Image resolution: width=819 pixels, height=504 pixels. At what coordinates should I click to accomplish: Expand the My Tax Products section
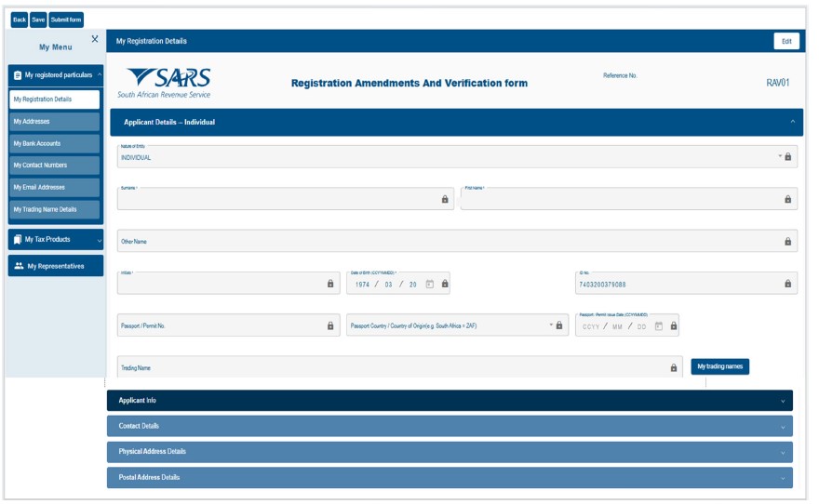tap(55, 240)
